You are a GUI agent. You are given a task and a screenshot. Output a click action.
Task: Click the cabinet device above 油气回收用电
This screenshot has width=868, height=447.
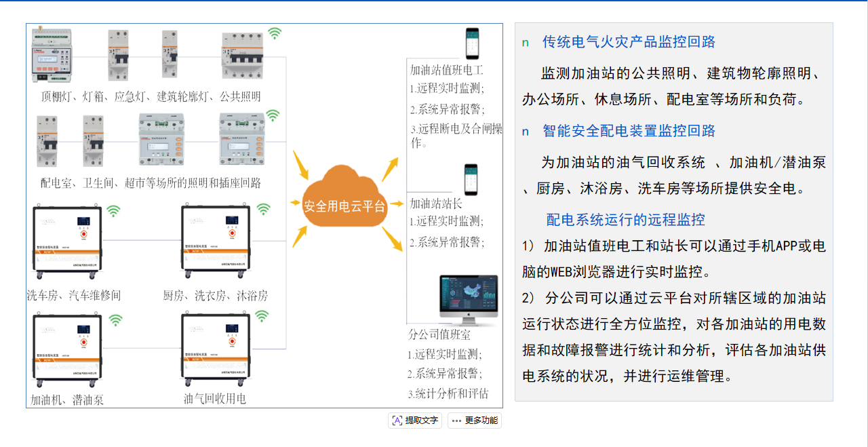pos(216,349)
